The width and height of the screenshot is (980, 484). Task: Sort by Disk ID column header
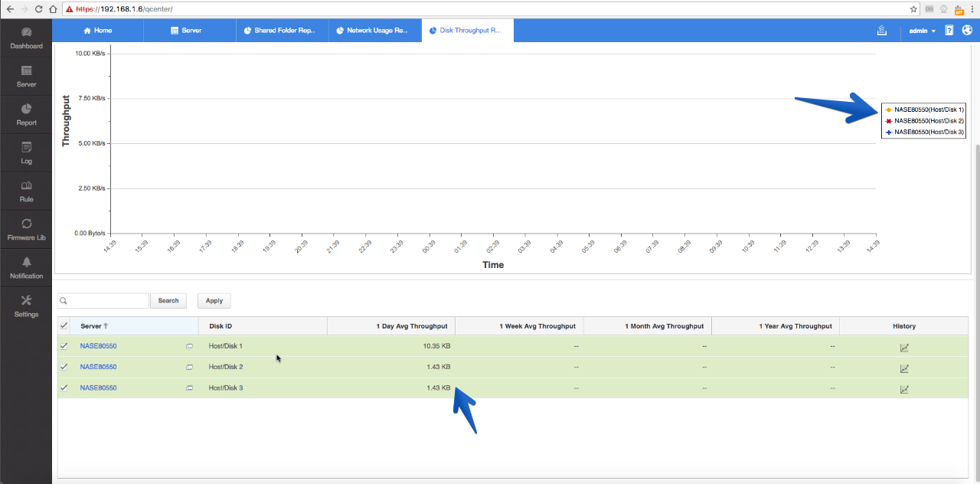click(263, 326)
